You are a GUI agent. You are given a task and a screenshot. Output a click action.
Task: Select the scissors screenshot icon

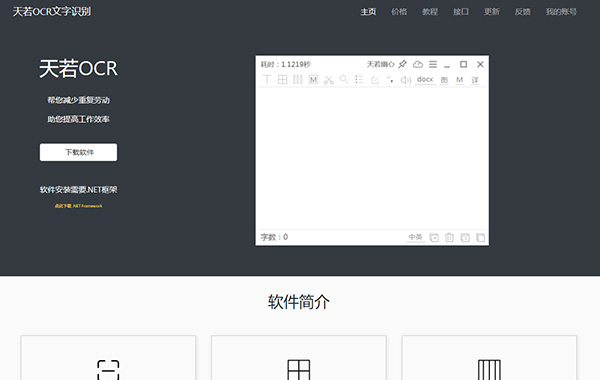329,80
